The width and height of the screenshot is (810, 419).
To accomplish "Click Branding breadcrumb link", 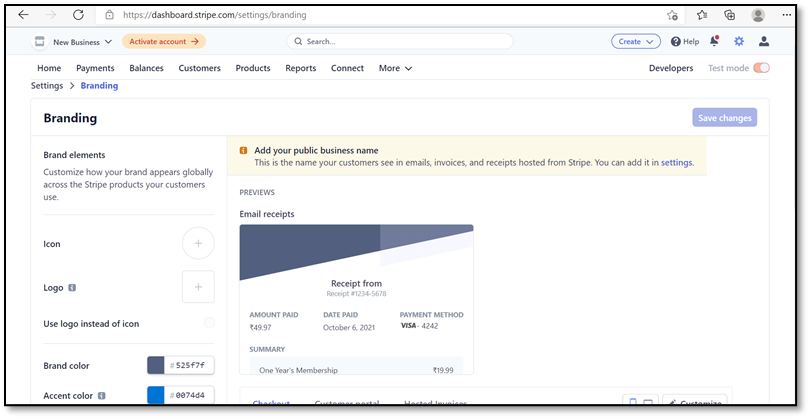I will (99, 86).
